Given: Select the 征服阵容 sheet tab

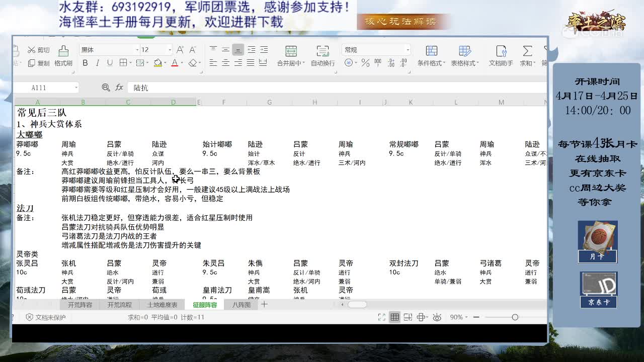Looking at the screenshot, I should [205, 305].
